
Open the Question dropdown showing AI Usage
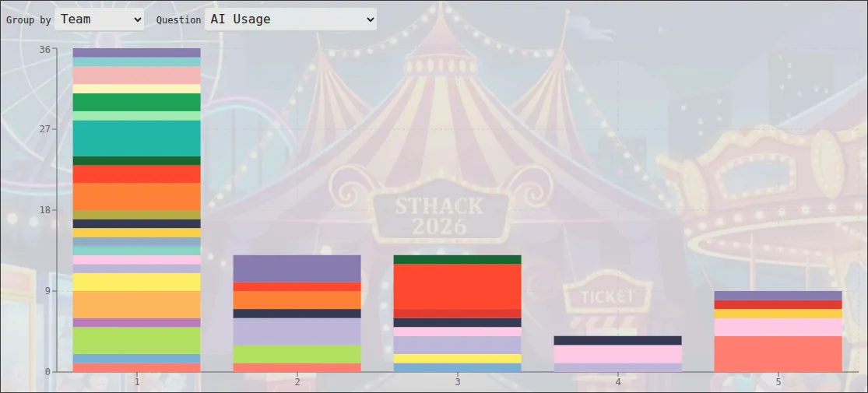(290, 19)
